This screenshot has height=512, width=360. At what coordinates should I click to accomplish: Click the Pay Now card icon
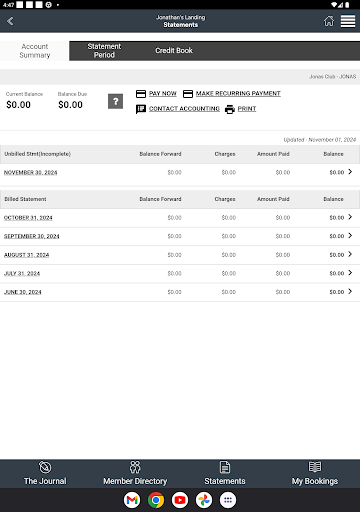pyautogui.click(x=141, y=94)
